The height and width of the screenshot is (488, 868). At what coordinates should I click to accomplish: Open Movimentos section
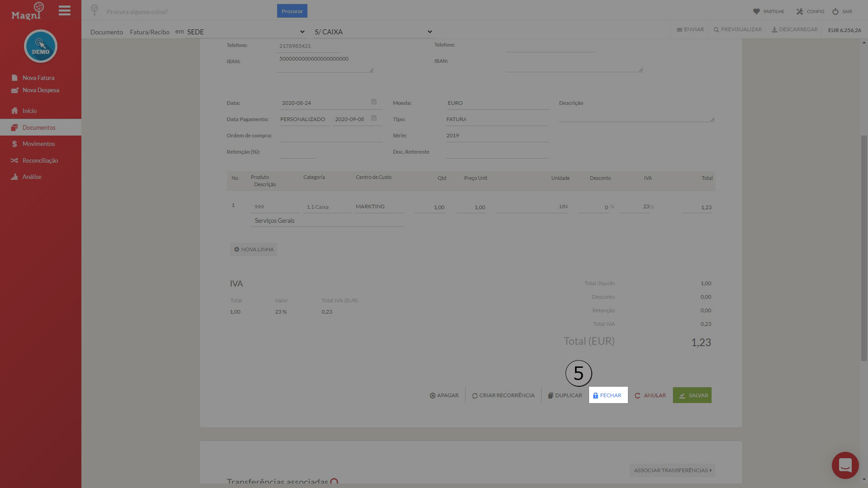(x=33, y=144)
